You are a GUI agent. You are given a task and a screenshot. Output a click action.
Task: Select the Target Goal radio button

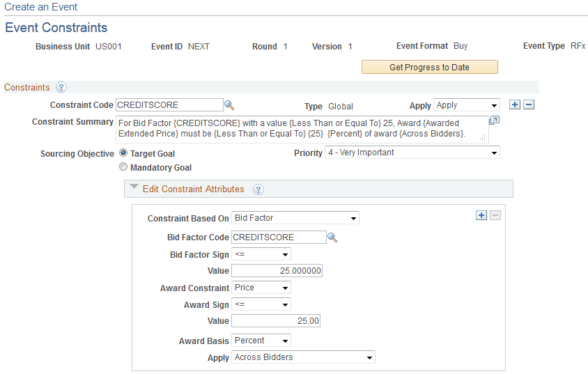(x=123, y=153)
